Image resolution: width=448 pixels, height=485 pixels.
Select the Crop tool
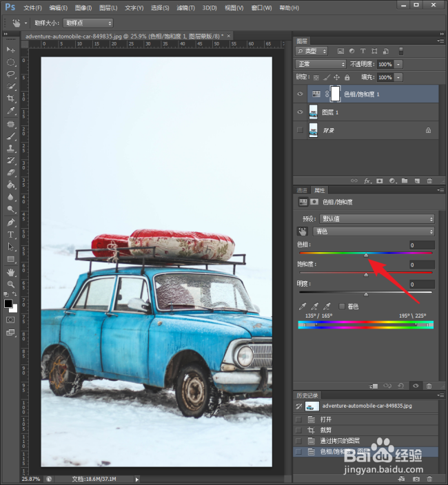pos(11,99)
